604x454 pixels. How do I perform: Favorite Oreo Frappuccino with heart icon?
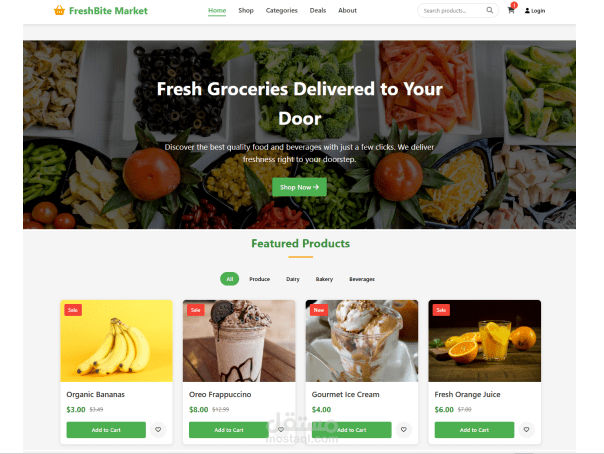[281, 429]
